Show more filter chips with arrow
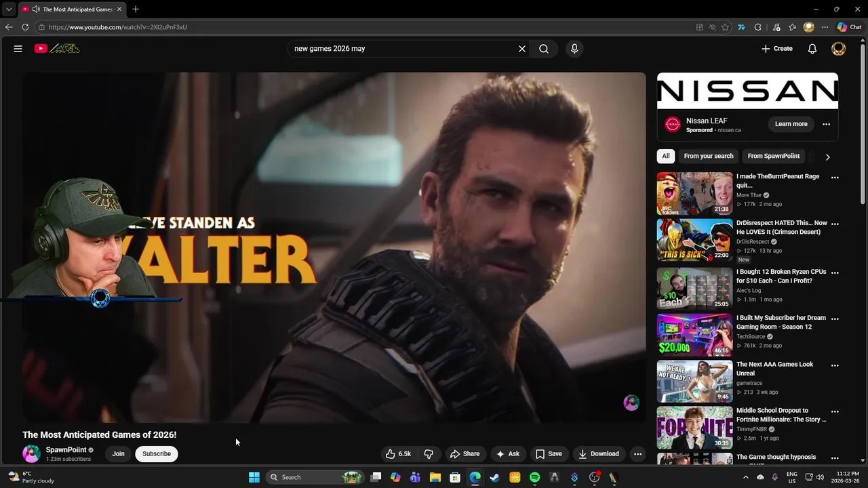Screen dimensions: 868x488 coord(827,157)
